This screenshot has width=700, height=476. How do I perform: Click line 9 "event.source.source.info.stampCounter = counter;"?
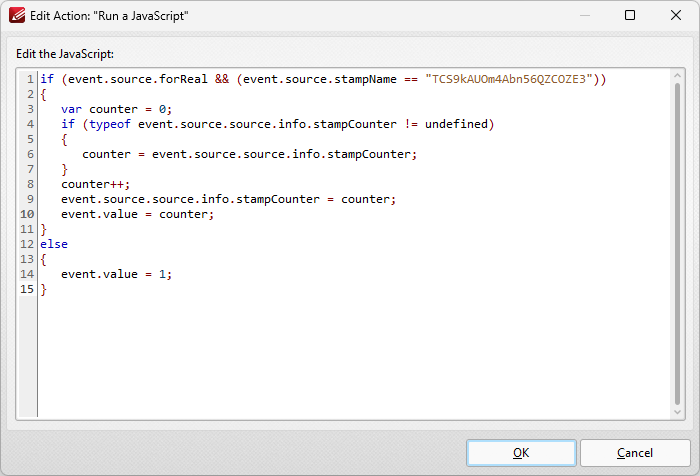point(229,199)
